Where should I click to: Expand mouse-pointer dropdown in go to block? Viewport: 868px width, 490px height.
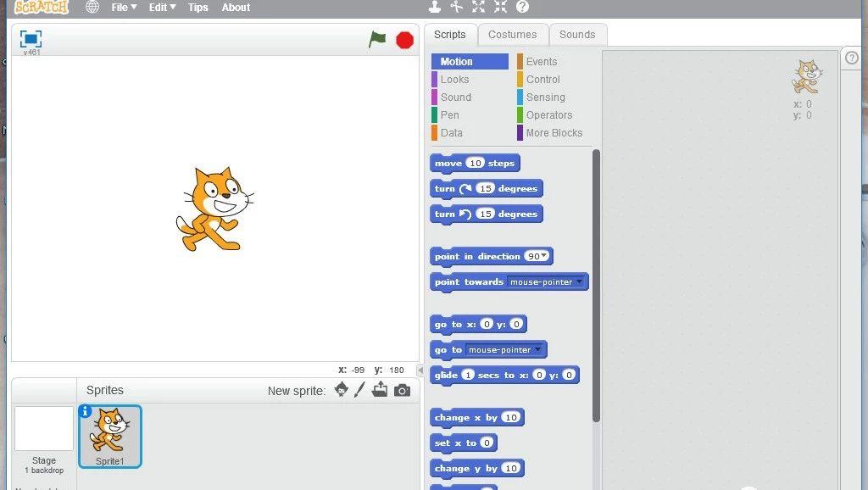point(537,349)
